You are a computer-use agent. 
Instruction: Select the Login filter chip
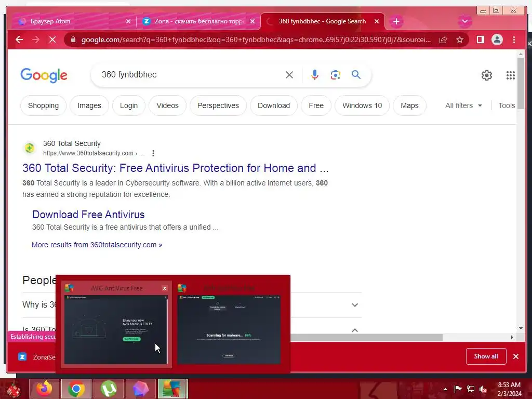[129, 105]
